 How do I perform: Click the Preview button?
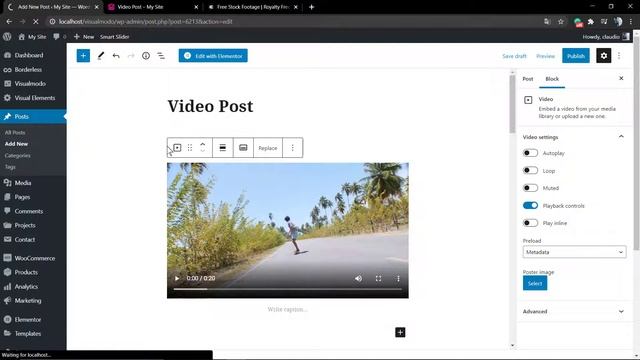click(545, 56)
